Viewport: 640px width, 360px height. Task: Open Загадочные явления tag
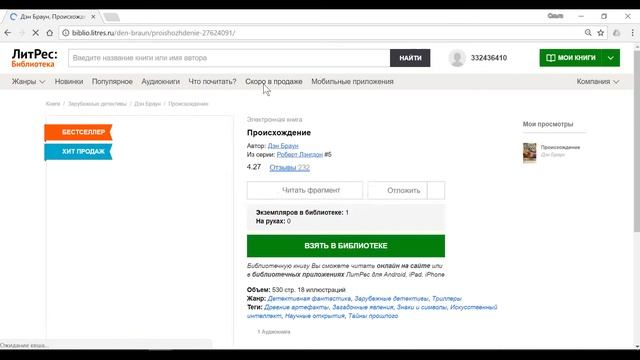[362, 307]
